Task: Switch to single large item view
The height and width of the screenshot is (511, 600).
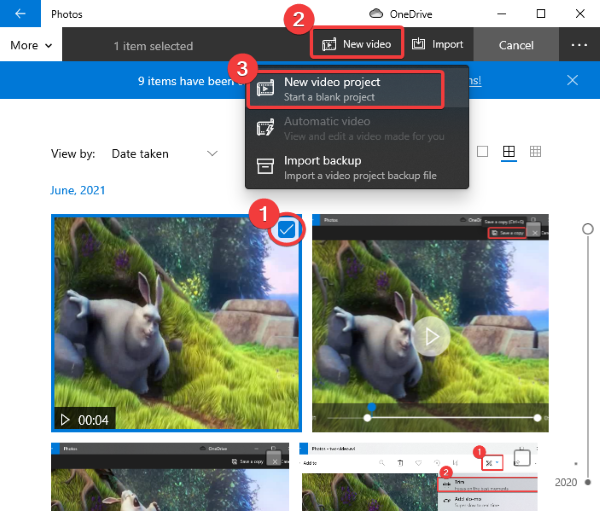Action: pyautogui.click(x=483, y=152)
